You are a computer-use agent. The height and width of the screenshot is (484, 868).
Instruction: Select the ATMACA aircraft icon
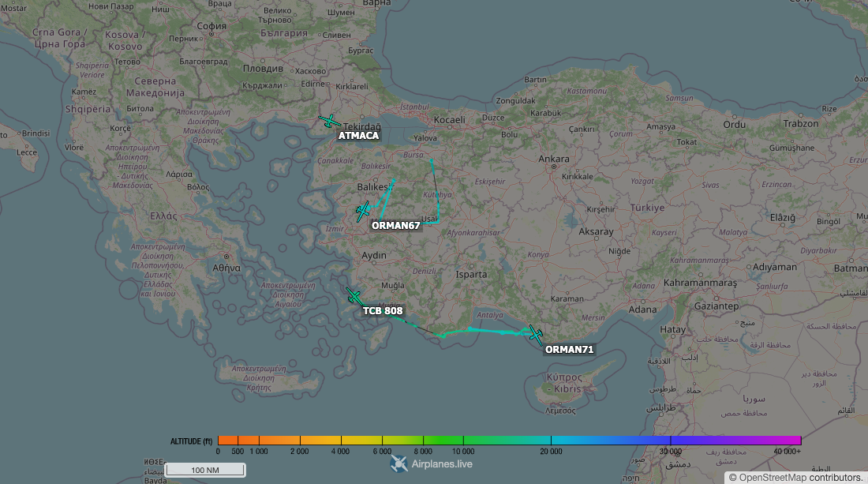pyautogui.click(x=329, y=121)
